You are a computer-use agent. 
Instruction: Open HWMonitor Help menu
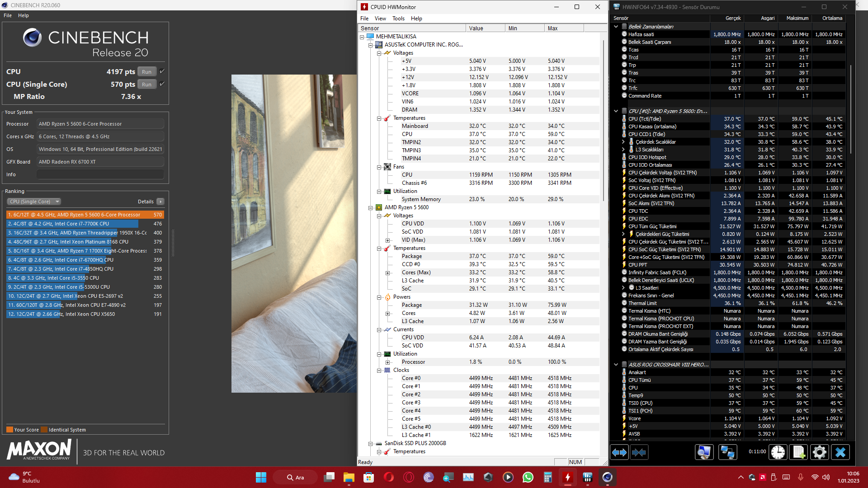[416, 19]
